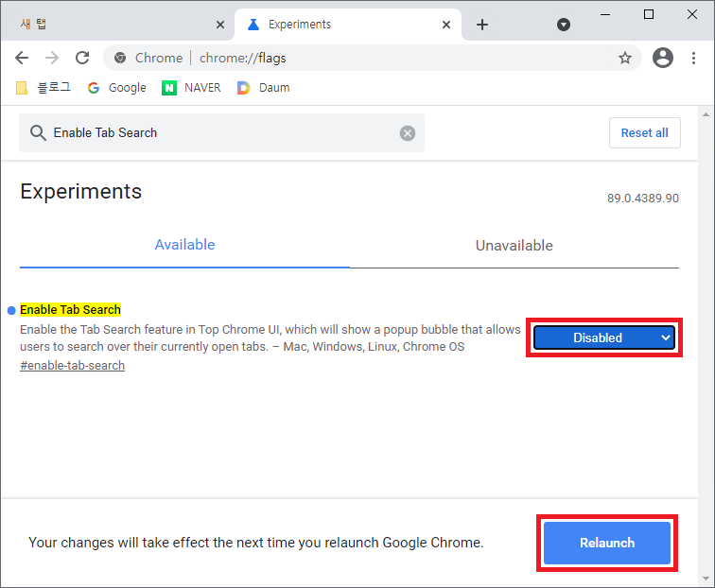Maximize the Chrome window

[649, 15]
